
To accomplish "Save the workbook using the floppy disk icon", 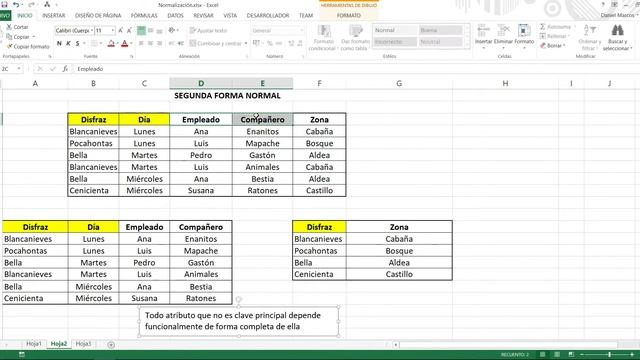I will coord(4,4).
